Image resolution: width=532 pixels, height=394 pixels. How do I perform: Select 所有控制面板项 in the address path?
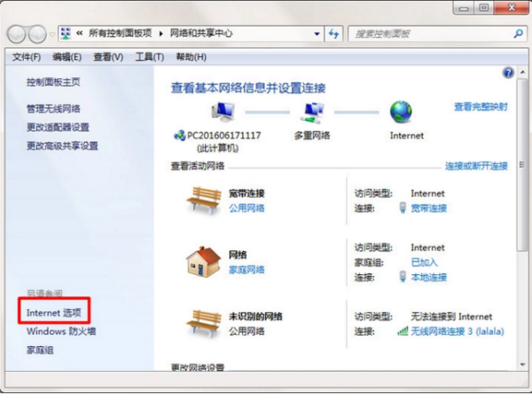[120, 34]
